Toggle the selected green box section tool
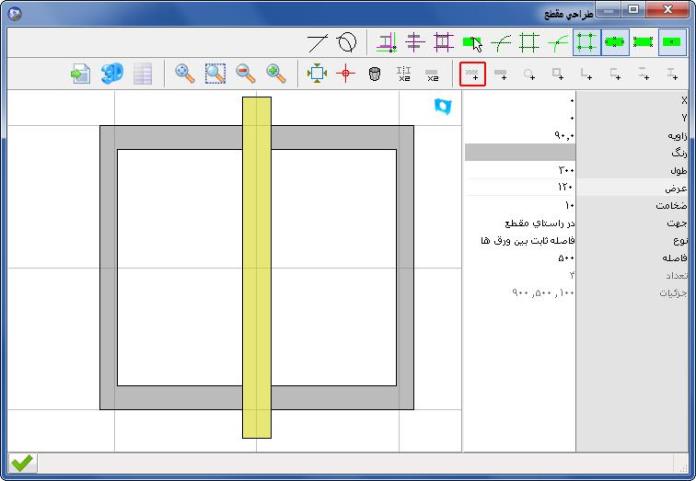 (x=587, y=43)
